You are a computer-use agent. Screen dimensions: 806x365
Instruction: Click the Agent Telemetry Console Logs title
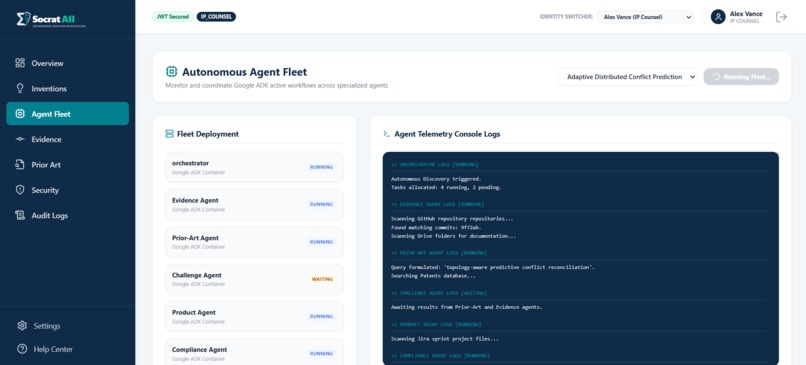447,134
